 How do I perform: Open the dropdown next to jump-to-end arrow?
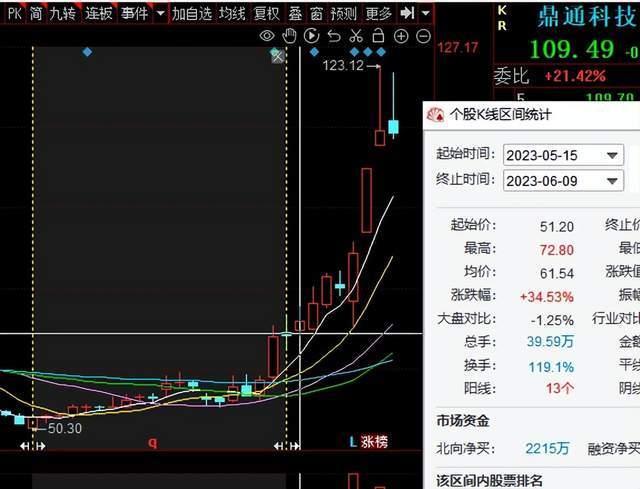pyautogui.click(x=426, y=13)
